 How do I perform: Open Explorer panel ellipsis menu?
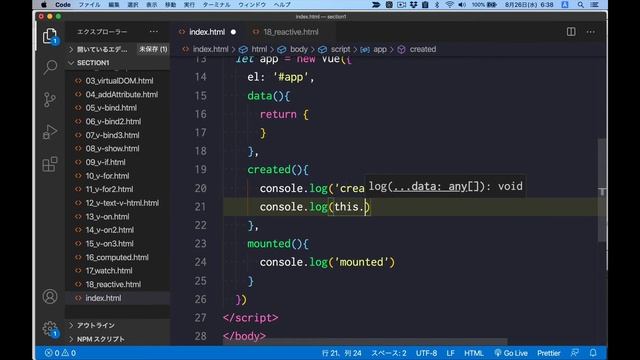[x=153, y=31]
